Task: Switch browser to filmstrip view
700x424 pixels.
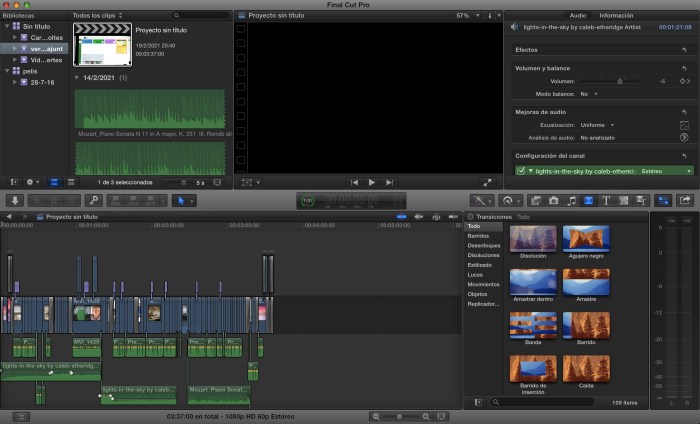Action: click(54, 182)
